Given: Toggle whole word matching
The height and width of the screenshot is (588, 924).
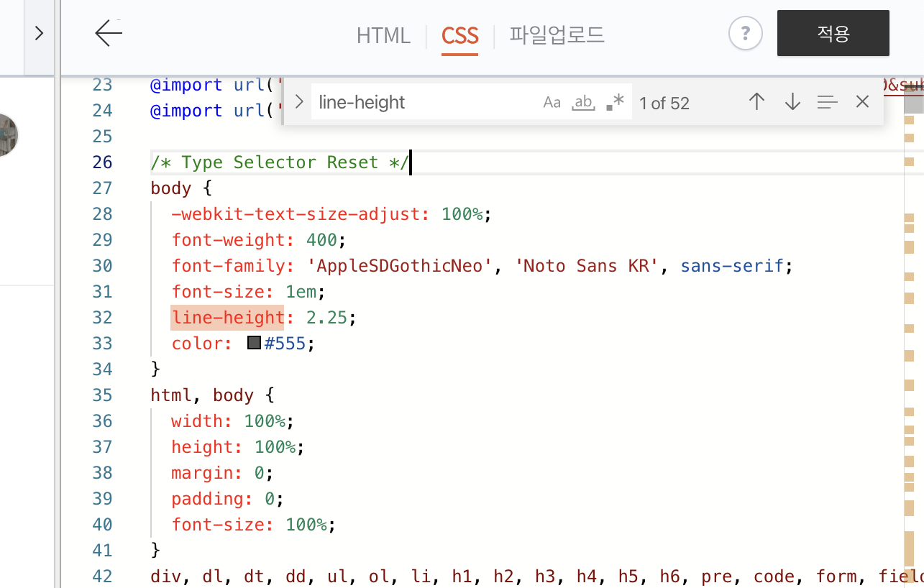Looking at the screenshot, I should tap(582, 102).
